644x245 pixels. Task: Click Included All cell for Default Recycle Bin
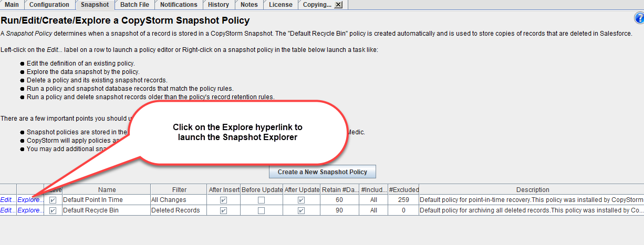point(373,210)
